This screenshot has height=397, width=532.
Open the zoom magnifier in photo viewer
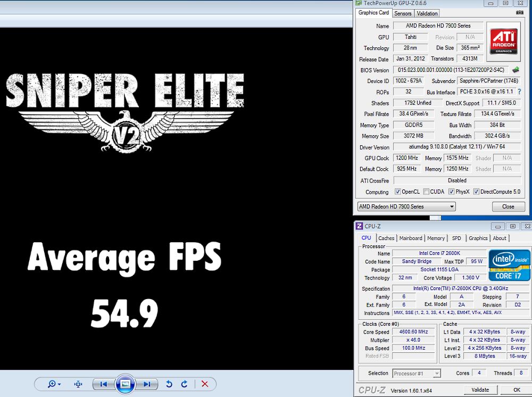pyautogui.click(x=52, y=384)
